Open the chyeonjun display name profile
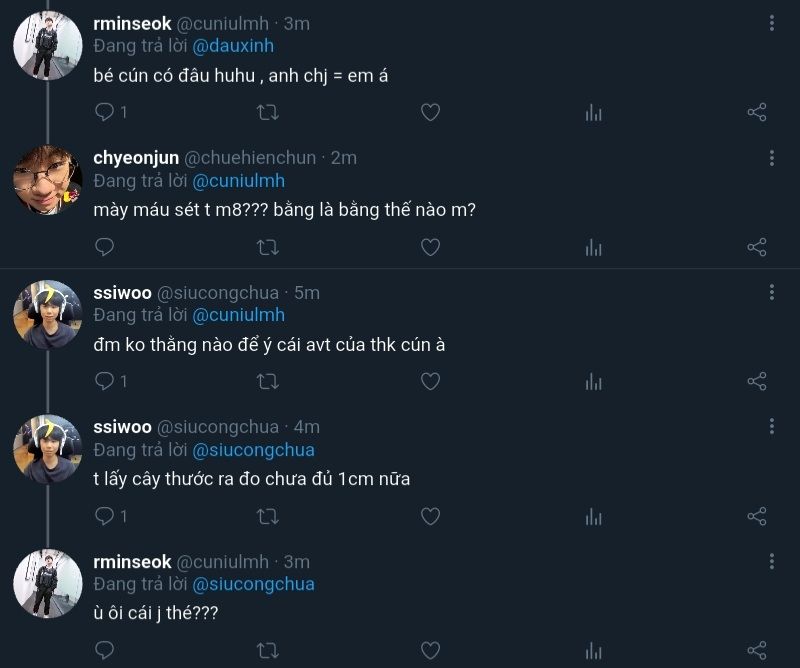This screenshot has height=668, width=800. [136, 158]
